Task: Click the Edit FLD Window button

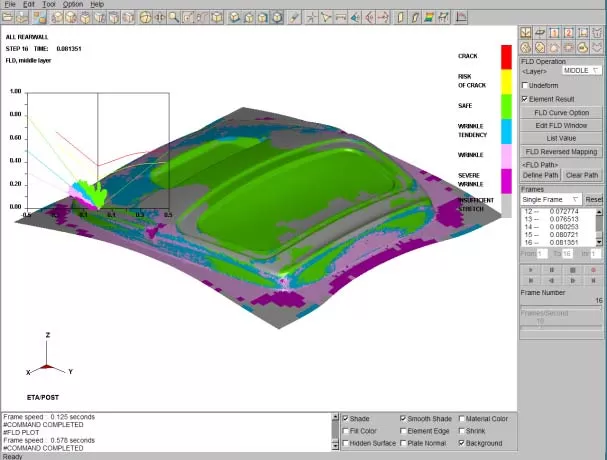Action: click(x=561, y=125)
